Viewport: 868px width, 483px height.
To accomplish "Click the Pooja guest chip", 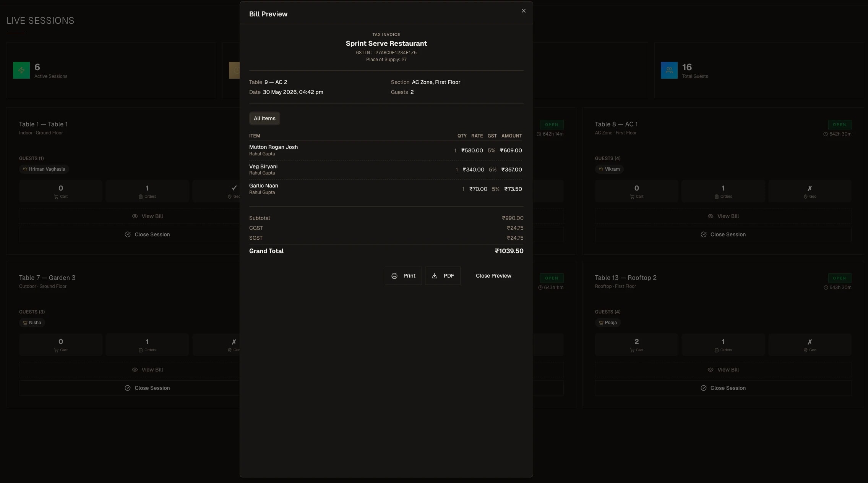I will pyautogui.click(x=608, y=323).
